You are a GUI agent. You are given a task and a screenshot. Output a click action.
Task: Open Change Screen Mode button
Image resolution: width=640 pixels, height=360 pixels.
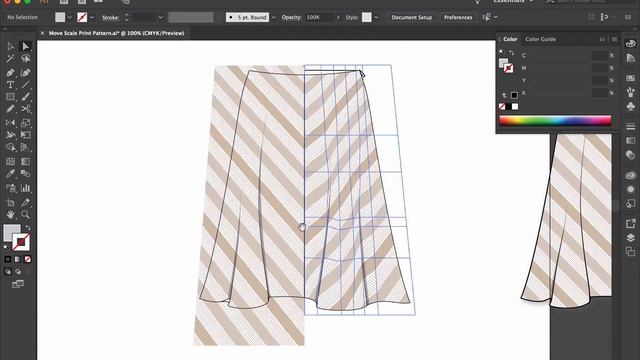[x=18, y=284]
